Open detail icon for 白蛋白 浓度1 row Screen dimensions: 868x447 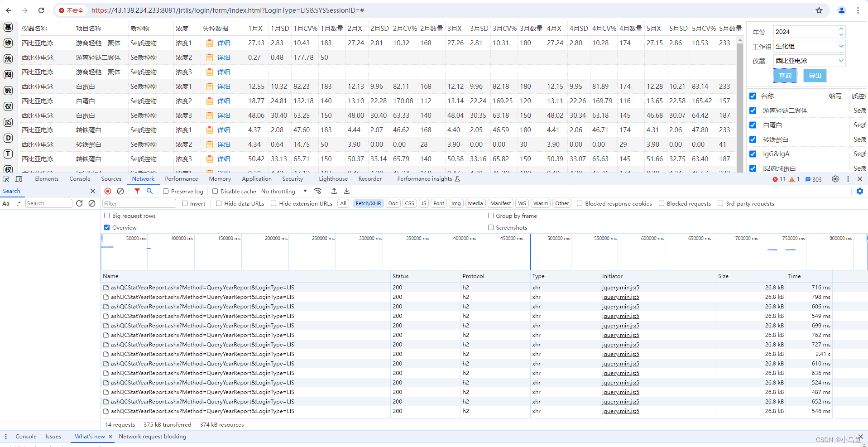pos(210,87)
